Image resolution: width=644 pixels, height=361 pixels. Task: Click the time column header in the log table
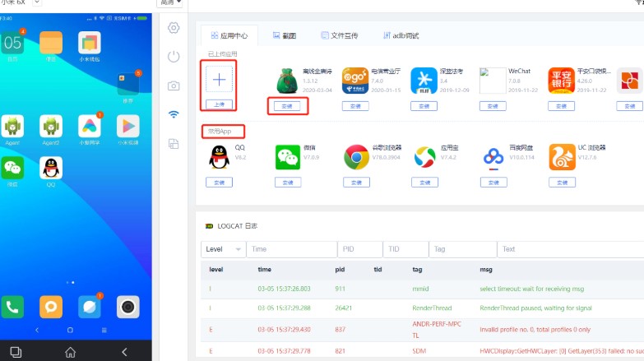(x=265, y=270)
